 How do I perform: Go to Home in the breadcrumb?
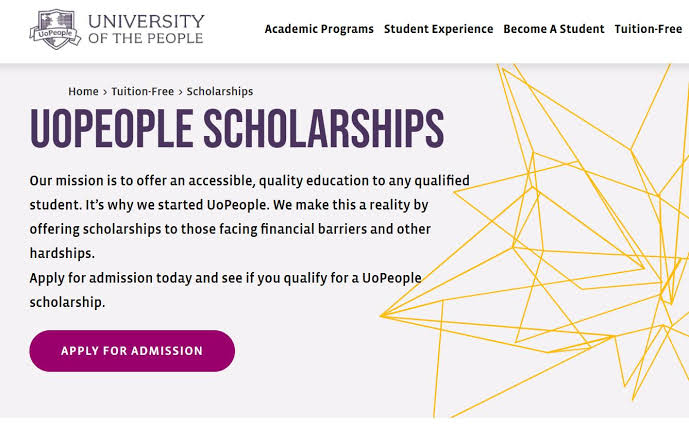83,91
